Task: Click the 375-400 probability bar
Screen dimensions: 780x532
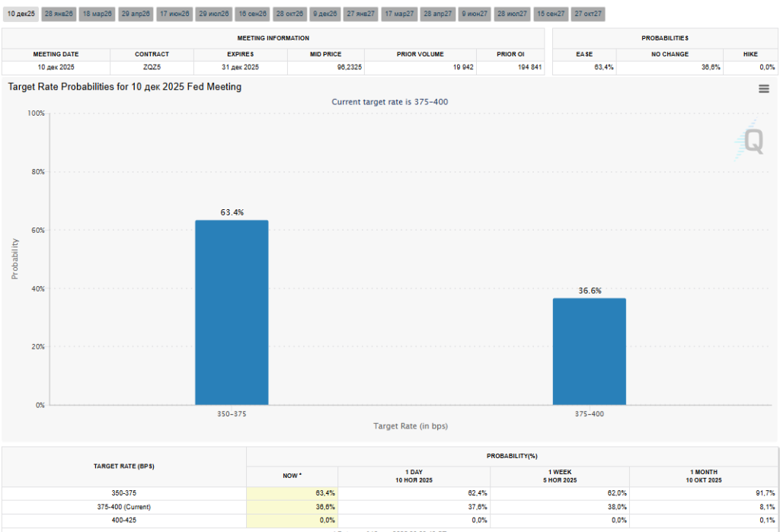Action: 589,351
